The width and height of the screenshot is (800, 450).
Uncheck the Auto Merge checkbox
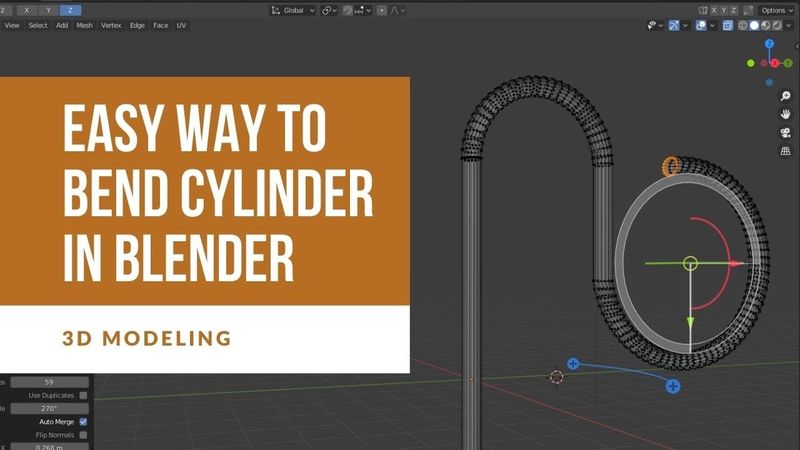pos(83,422)
